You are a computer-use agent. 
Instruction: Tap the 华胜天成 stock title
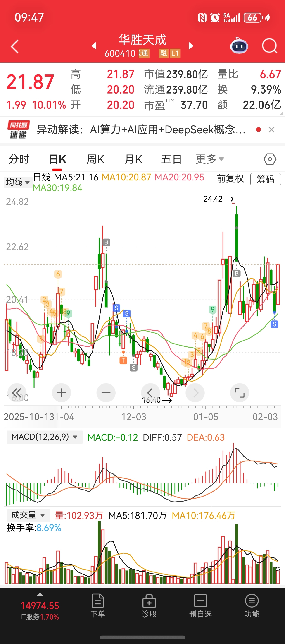coord(142,40)
